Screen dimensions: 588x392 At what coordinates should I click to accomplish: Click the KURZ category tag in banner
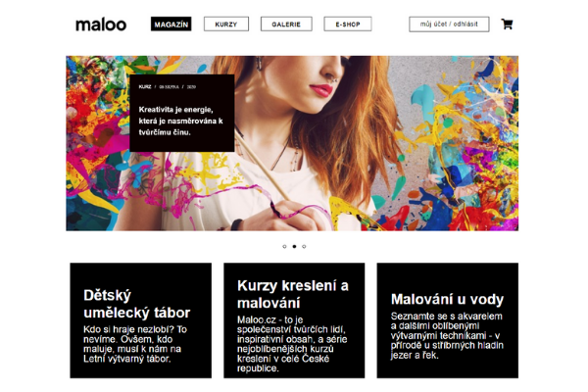[145, 86]
